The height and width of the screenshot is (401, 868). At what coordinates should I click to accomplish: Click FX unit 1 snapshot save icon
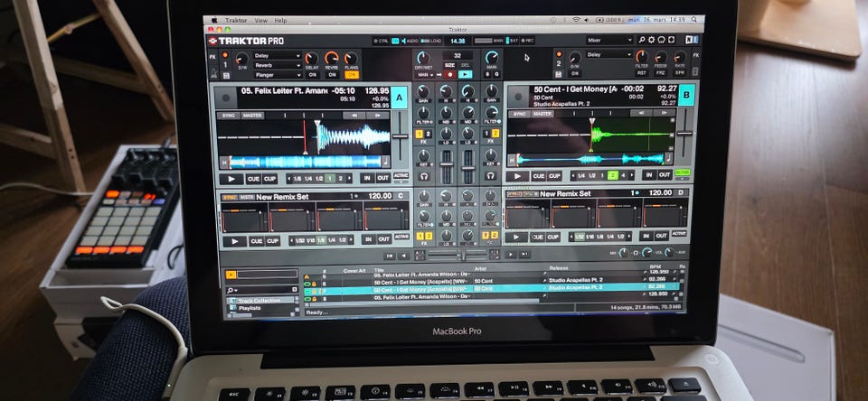click(x=225, y=74)
